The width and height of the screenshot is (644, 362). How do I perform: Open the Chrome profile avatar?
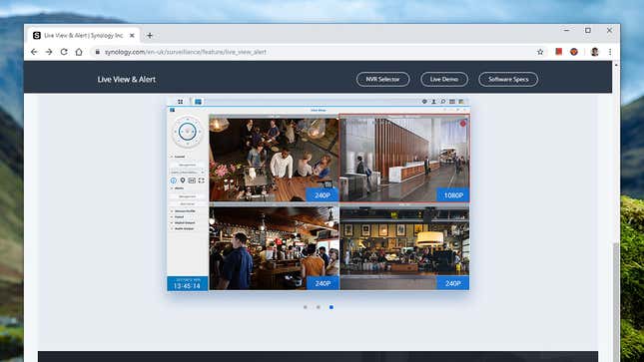tap(594, 52)
